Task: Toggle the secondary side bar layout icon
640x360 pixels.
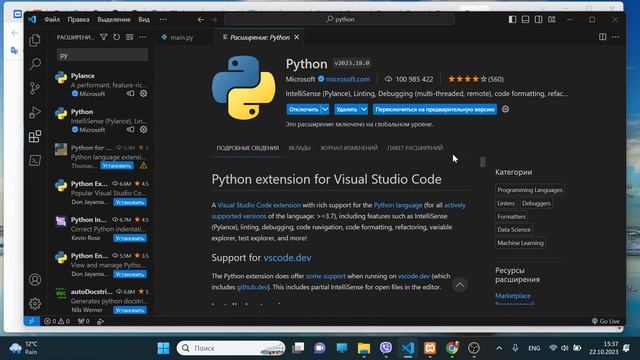Action: click(x=538, y=19)
